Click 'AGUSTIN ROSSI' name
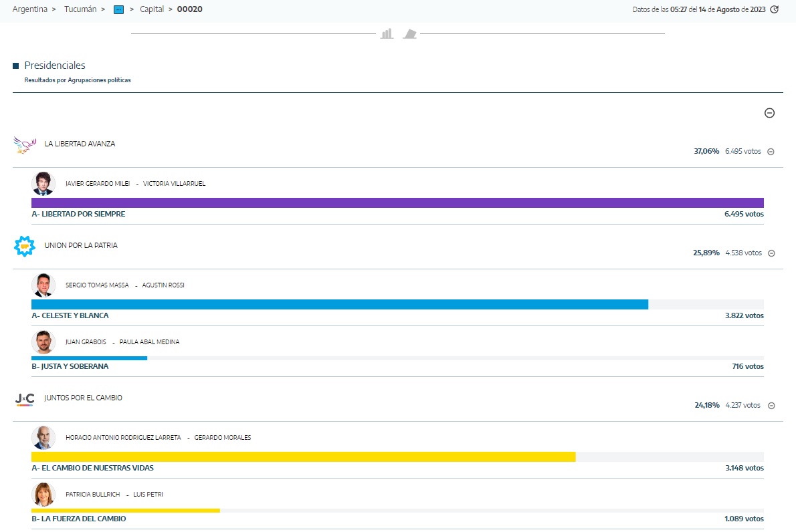796x532 pixels. tap(163, 285)
